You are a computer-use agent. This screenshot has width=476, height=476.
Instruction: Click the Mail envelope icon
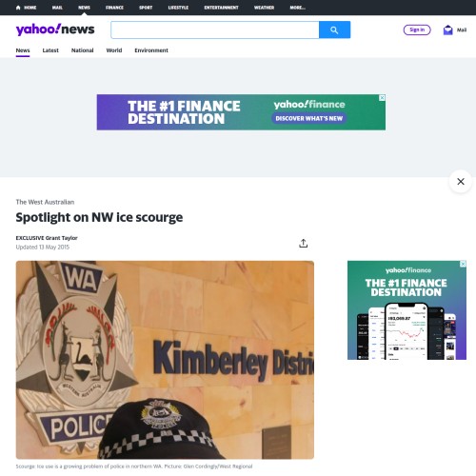pyautogui.click(x=447, y=30)
